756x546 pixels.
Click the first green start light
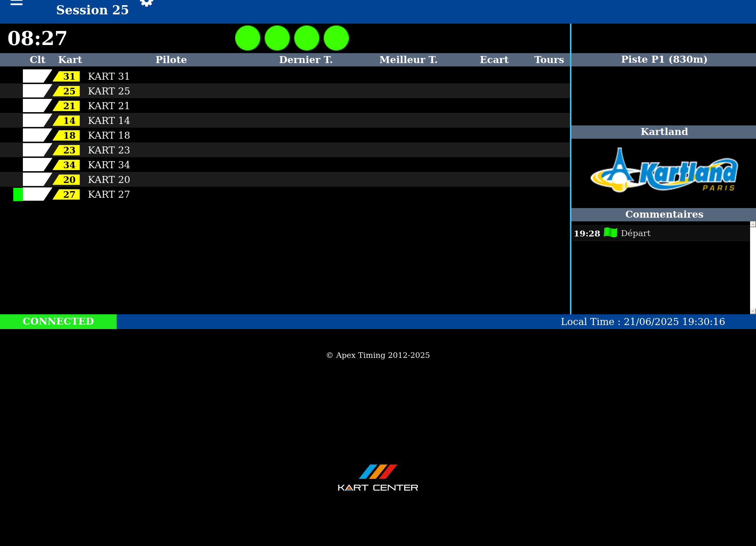248,38
